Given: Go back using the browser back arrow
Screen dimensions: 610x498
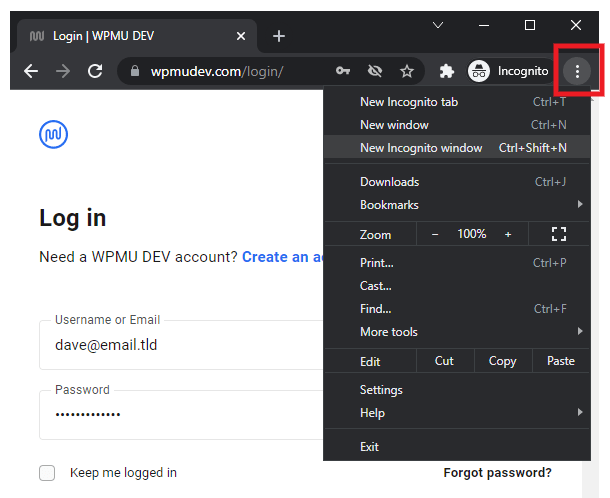Looking at the screenshot, I should click(x=31, y=71).
